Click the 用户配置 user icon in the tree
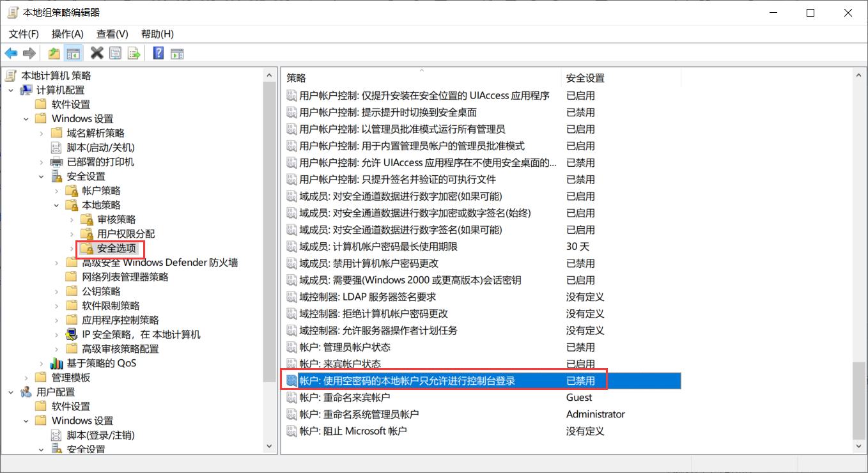 pyautogui.click(x=26, y=392)
